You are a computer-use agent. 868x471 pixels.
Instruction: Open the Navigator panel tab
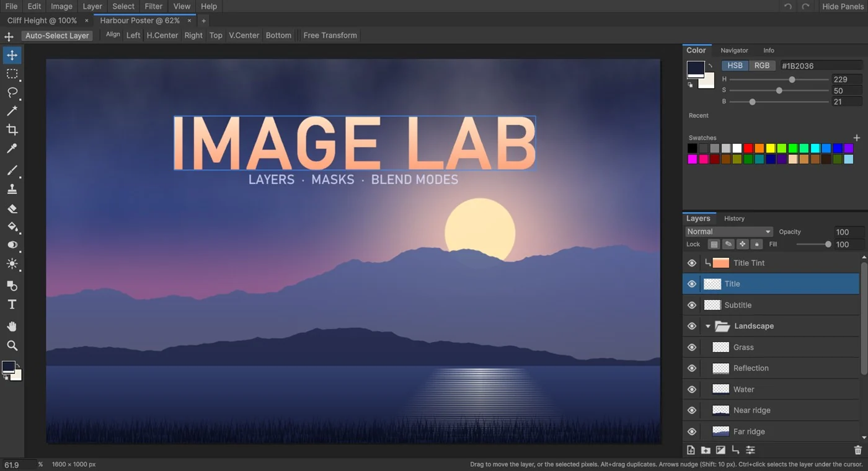click(x=734, y=50)
